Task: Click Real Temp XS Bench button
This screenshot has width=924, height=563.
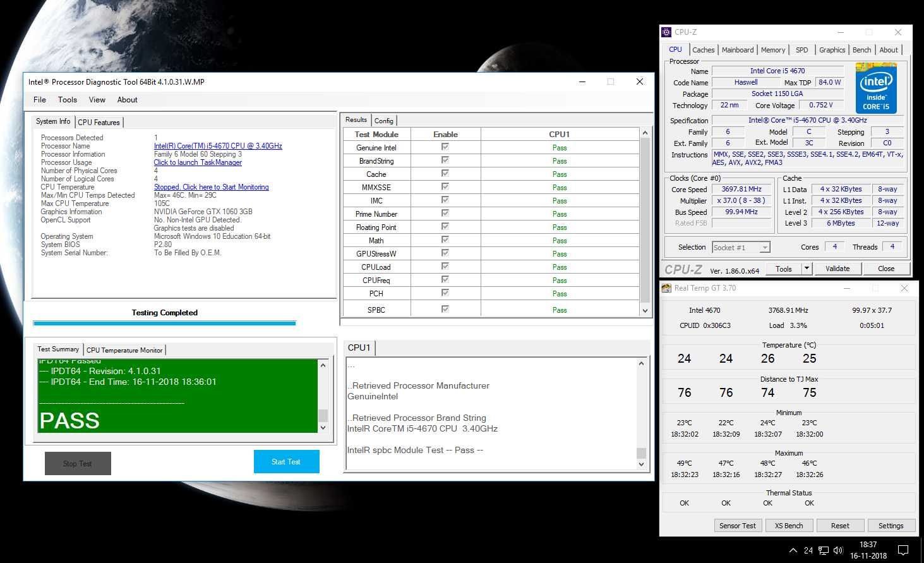Action: point(789,526)
